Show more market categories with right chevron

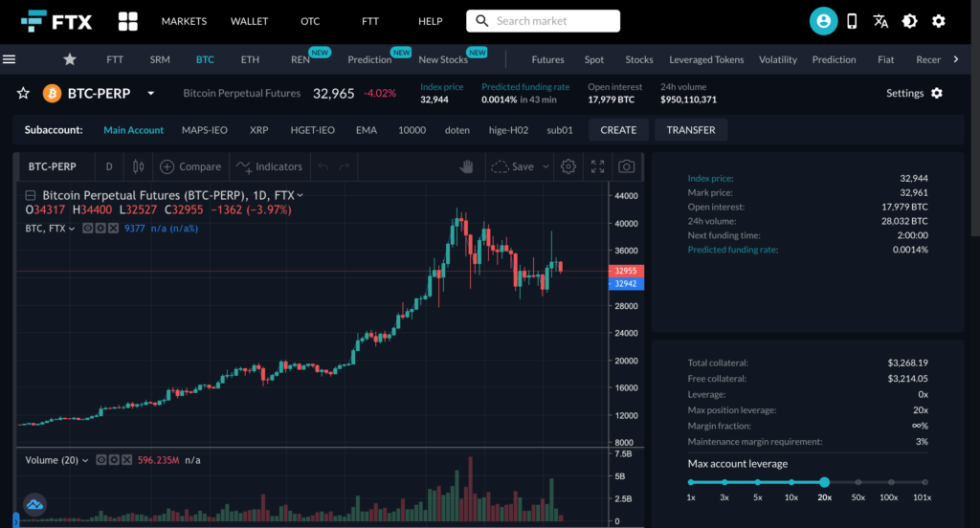[x=956, y=59]
